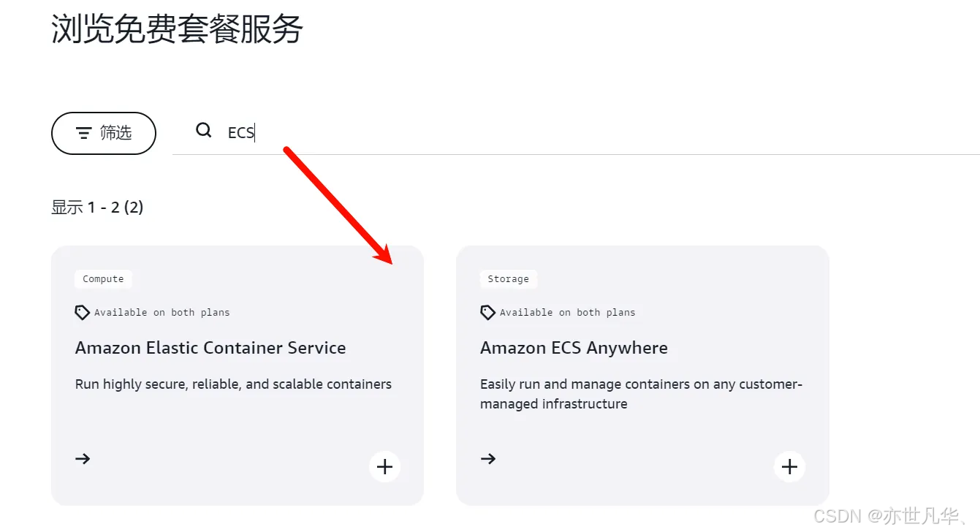This screenshot has width=980, height=532.
Task: Click the magnifying glass search icon
Action: click(x=203, y=131)
